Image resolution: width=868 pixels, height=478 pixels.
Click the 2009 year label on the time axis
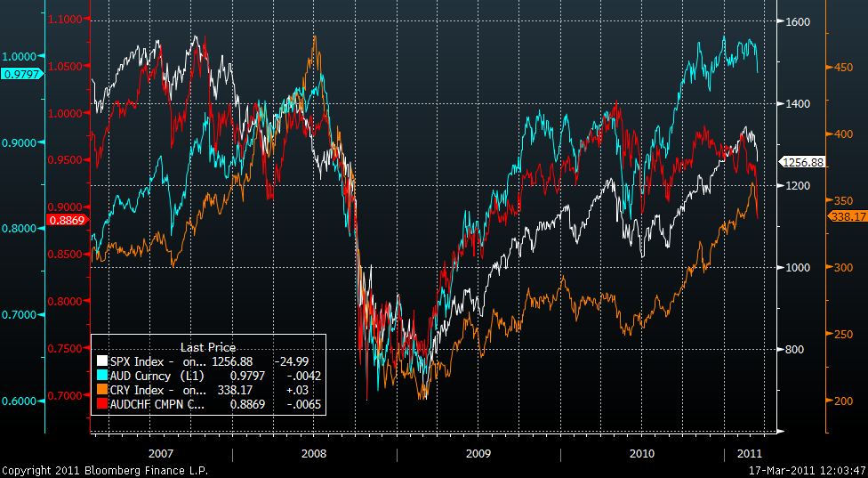(478, 454)
